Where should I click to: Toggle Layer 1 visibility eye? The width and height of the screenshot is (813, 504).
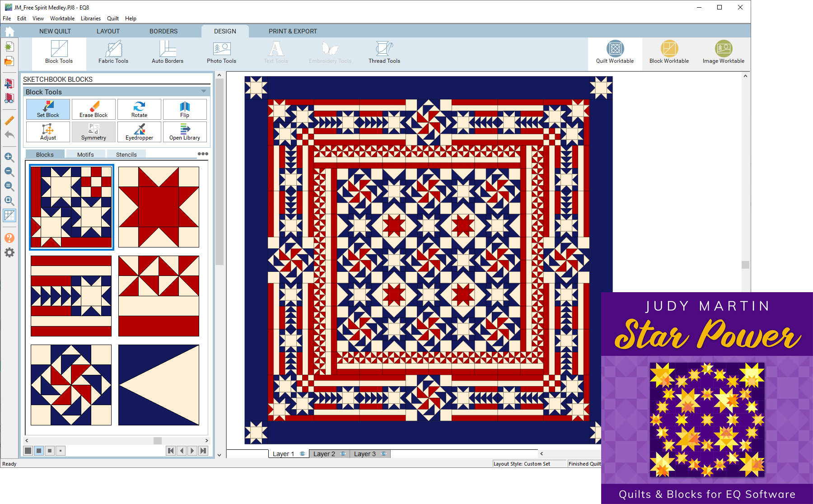pos(302,454)
